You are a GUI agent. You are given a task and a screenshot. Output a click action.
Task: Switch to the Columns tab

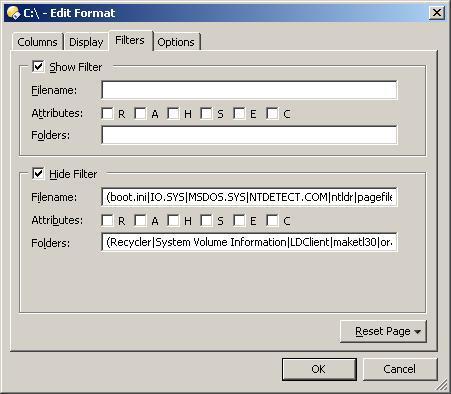pos(37,42)
